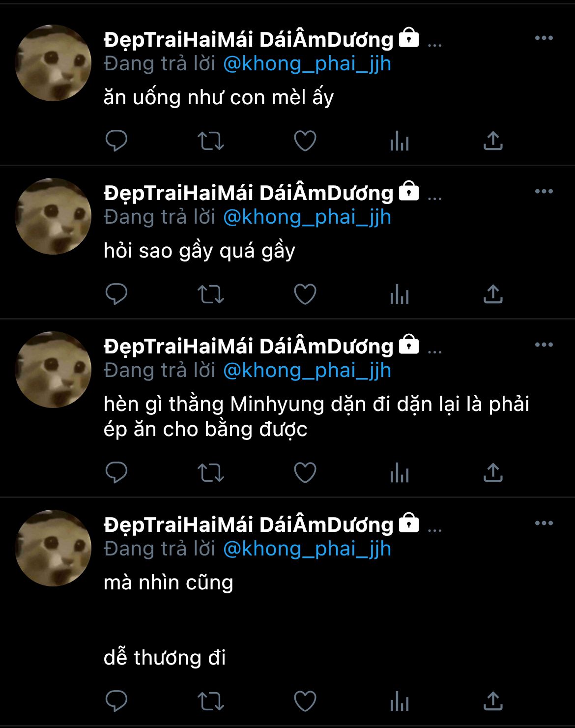Open more options on 'hỏi sao gầy' tweet
575x728 pixels.
[x=544, y=192]
